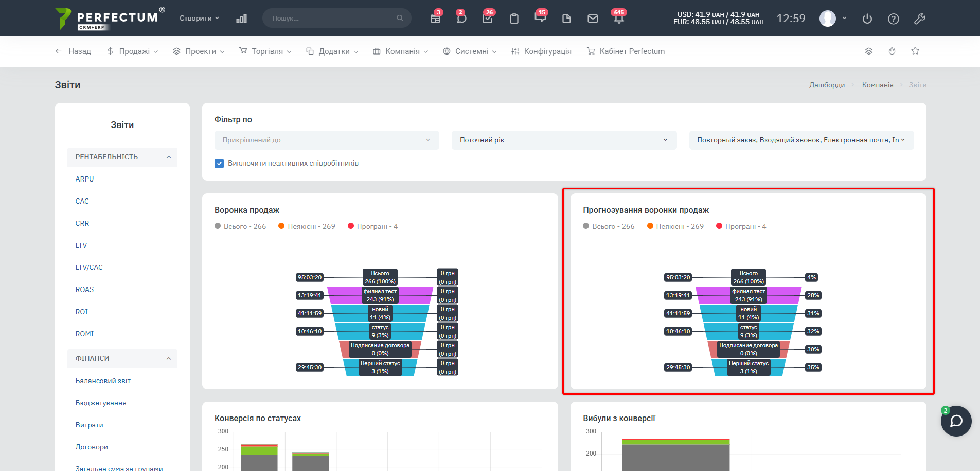This screenshot has width=980, height=471.
Task: Open the wrench settings icon
Action: coord(919,19)
